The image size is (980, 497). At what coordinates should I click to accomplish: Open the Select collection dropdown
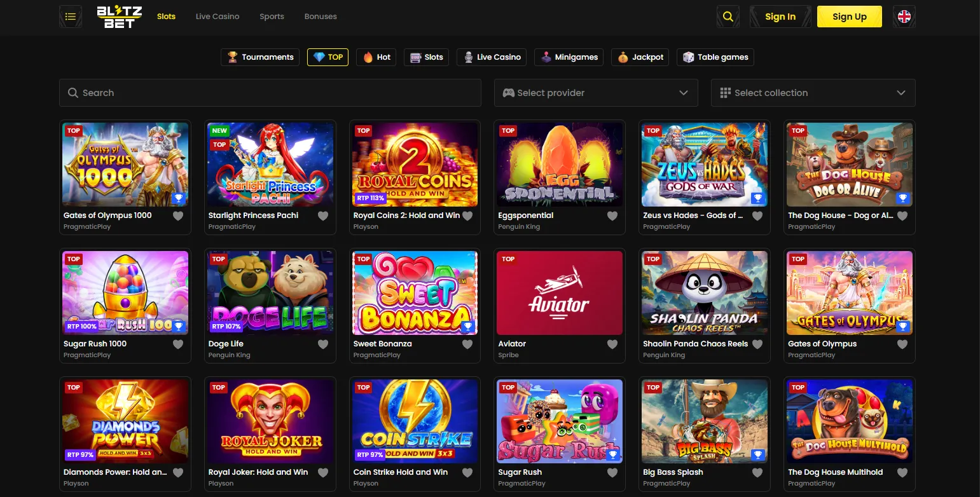pos(813,93)
